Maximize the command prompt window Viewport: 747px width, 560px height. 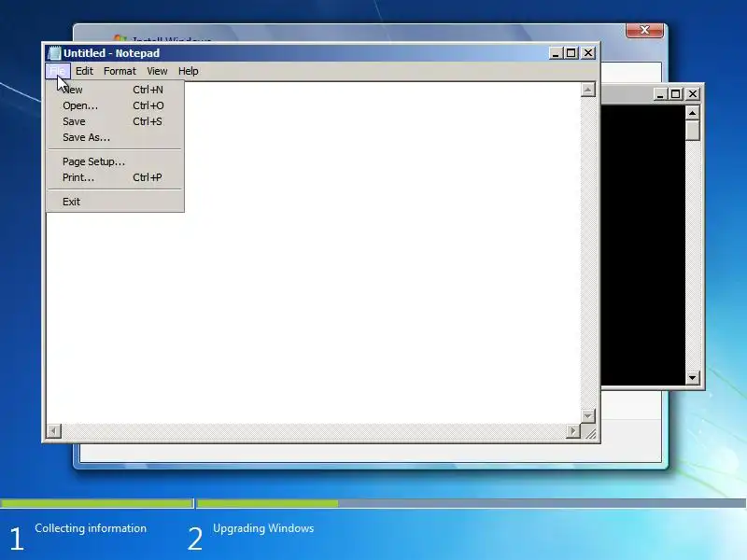(x=675, y=94)
